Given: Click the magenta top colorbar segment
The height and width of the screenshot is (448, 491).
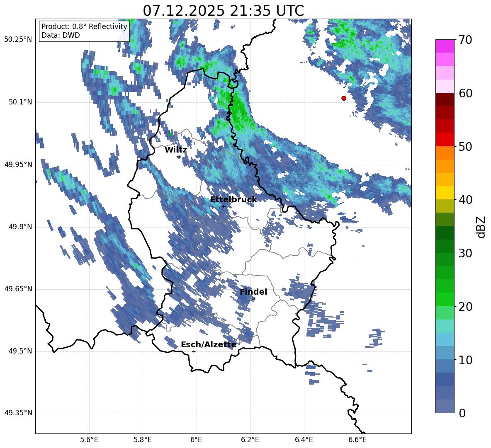Looking at the screenshot, I should 445,46.
